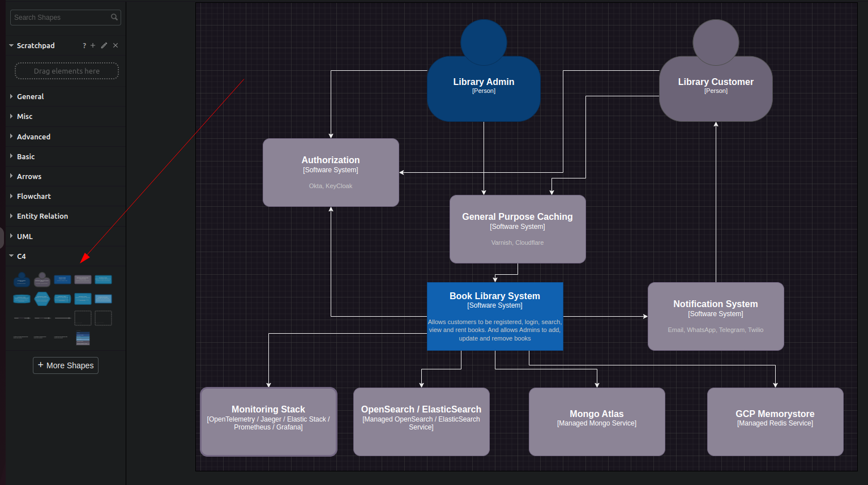The height and width of the screenshot is (485, 868).
Task: Insert the second diagram title text shape
Action: [40, 337]
